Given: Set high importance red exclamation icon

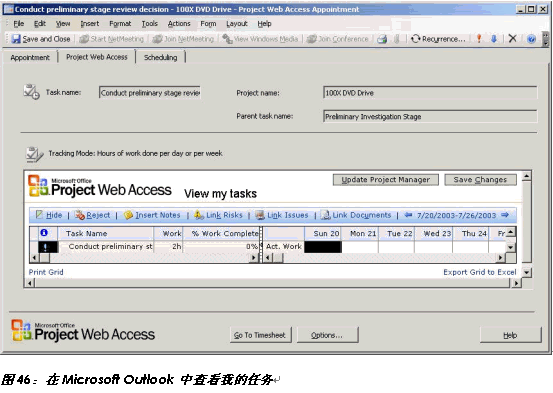Looking at the screenshot, I should tap(479, 38).
